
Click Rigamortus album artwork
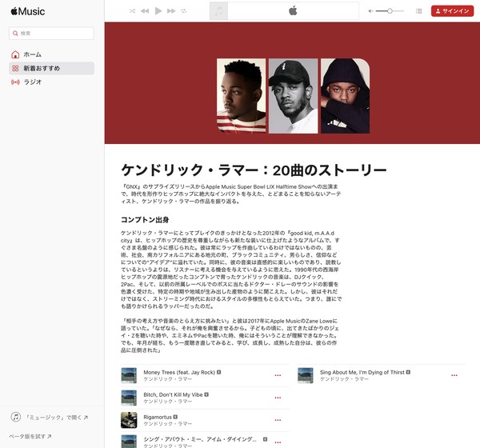(129, 420)
